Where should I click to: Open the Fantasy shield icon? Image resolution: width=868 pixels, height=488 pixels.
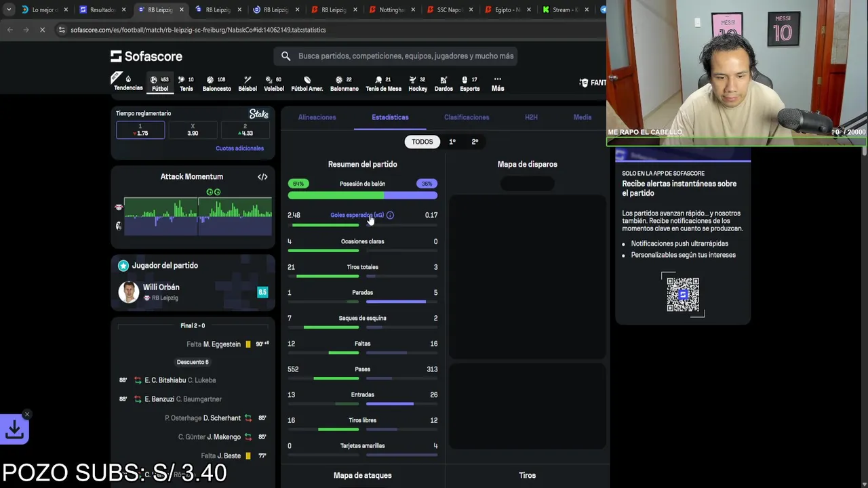click(584, 83)
